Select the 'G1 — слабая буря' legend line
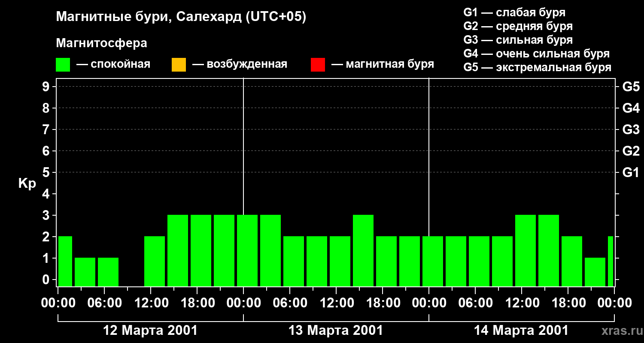Screen dimensions: 644x343 514,12
